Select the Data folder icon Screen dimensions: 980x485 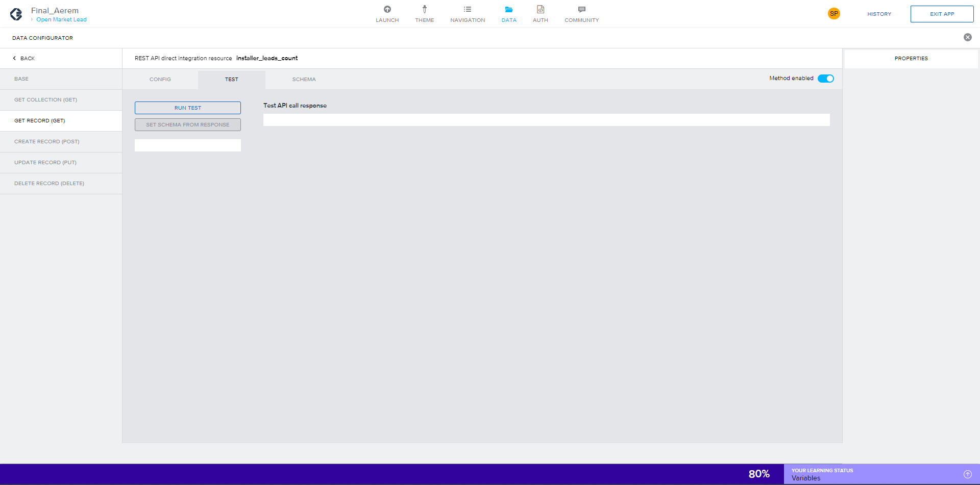point(509,9)
